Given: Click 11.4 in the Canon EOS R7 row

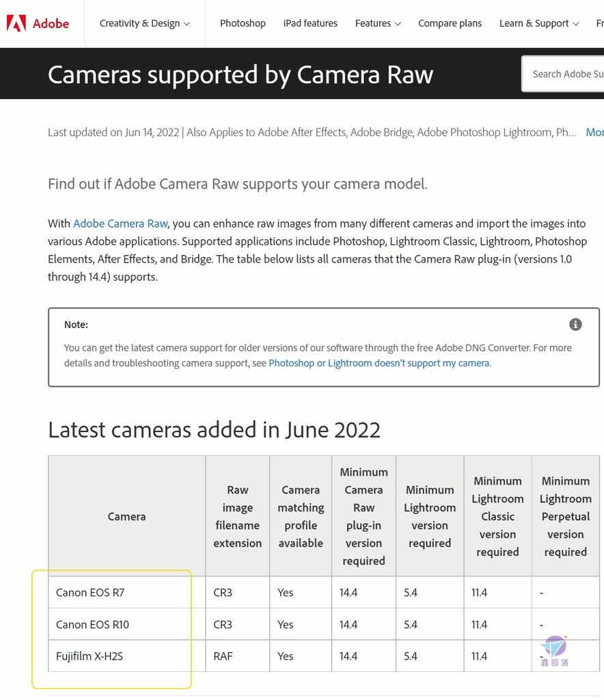Looking at the screenshot, I should tap(497, 593).
